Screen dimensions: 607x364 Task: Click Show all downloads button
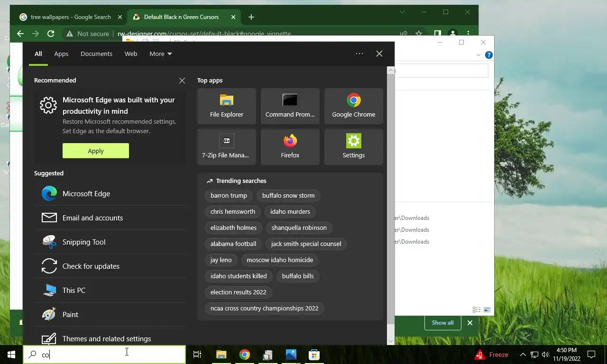click(x=442, y=323)
